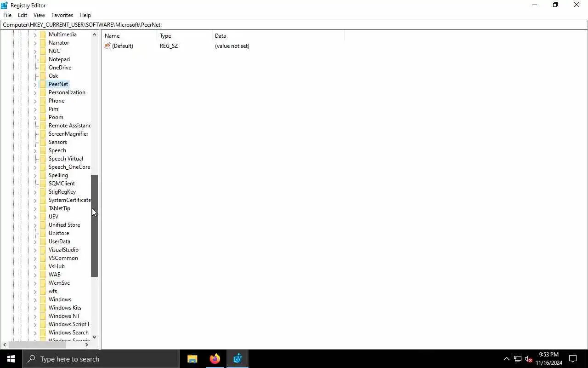588x368 pixels.
Task: Click the OneDrive key folder icon
Action: pyautogui.click(x=43, y=68)
